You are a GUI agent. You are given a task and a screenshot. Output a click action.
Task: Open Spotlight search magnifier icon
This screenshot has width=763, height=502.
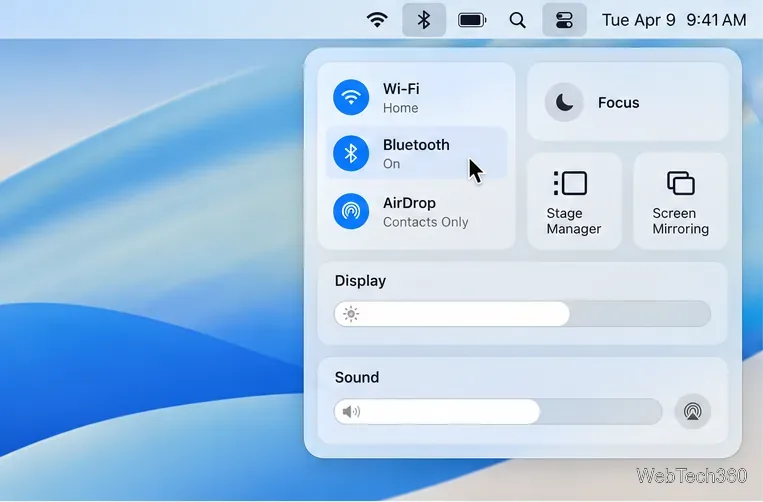click(x=517, y=20)
